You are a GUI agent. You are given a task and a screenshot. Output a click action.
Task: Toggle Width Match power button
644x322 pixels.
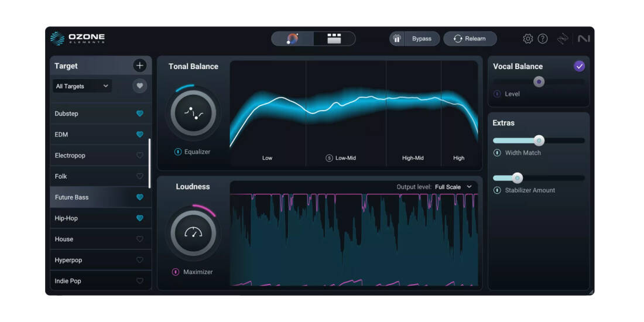[x=497, y=153]
